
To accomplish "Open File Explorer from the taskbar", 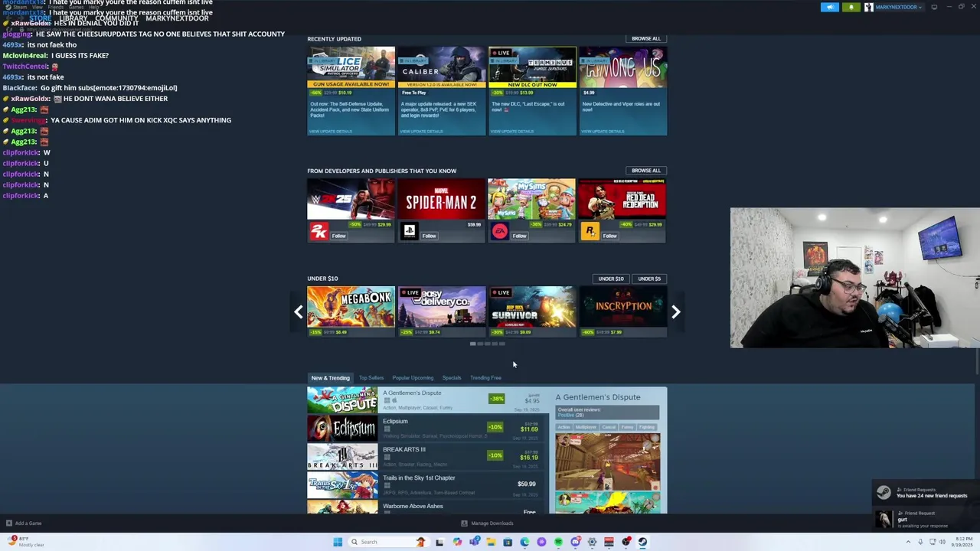I will tap(491, 542).
